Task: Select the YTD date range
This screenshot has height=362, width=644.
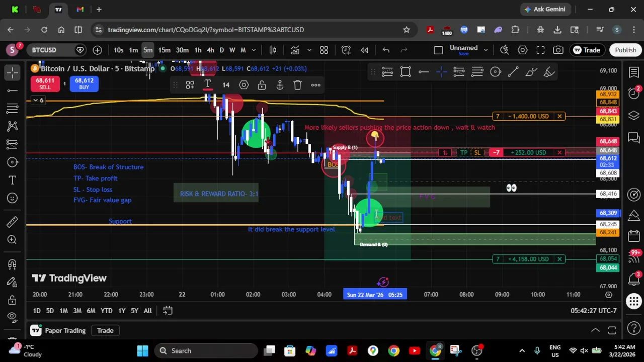Action: click(x=106, y=311)
